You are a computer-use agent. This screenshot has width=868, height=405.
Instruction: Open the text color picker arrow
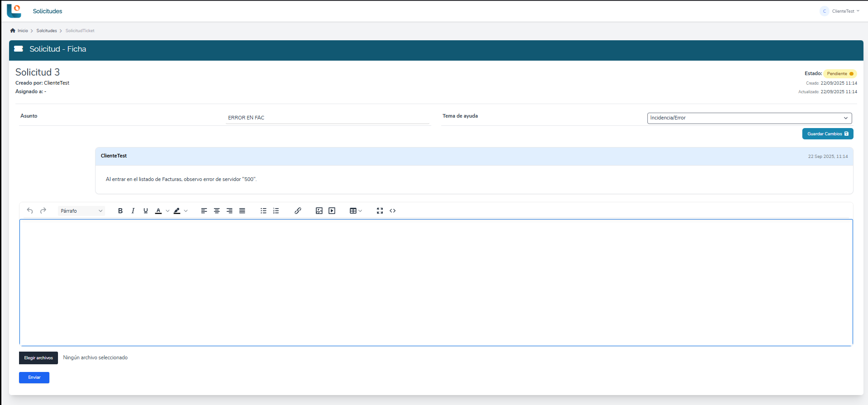(168, 211)
